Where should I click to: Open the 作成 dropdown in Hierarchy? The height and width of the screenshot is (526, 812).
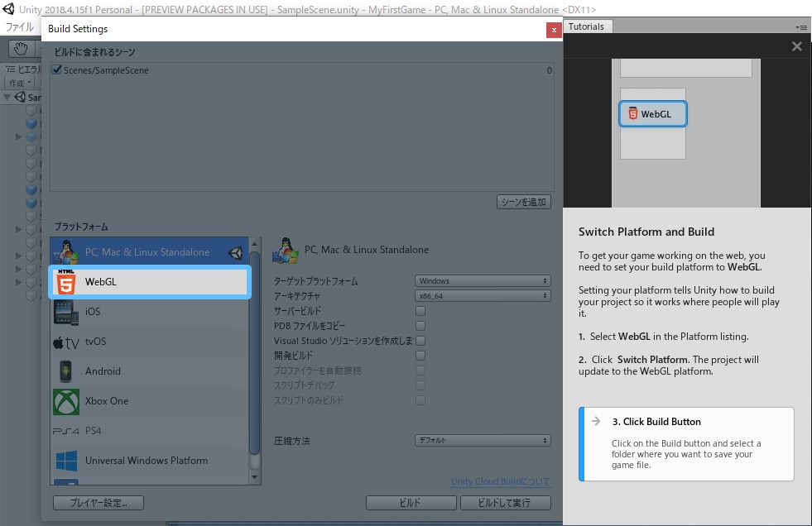tap(20, 83)
